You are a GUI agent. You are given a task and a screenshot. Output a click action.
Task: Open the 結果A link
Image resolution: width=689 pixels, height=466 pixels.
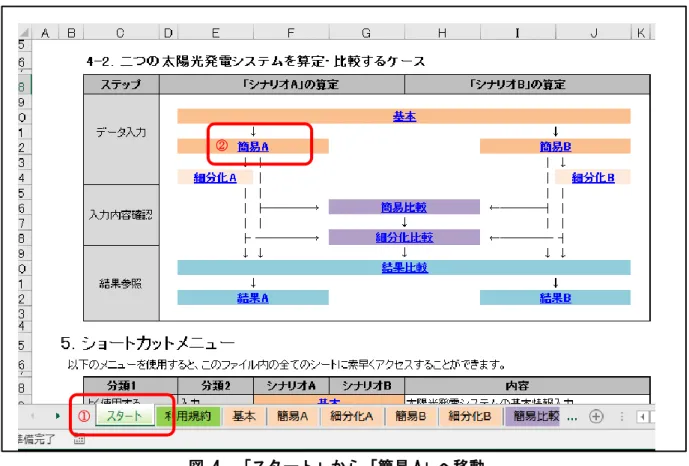pos(253,298)
